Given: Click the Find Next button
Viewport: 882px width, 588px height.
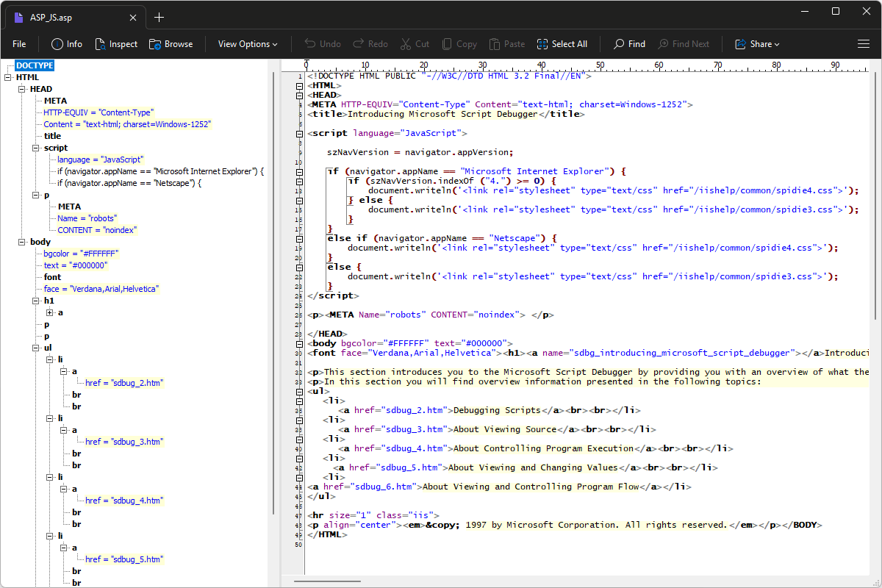Looking at the screenshot, I should (684, 44).
